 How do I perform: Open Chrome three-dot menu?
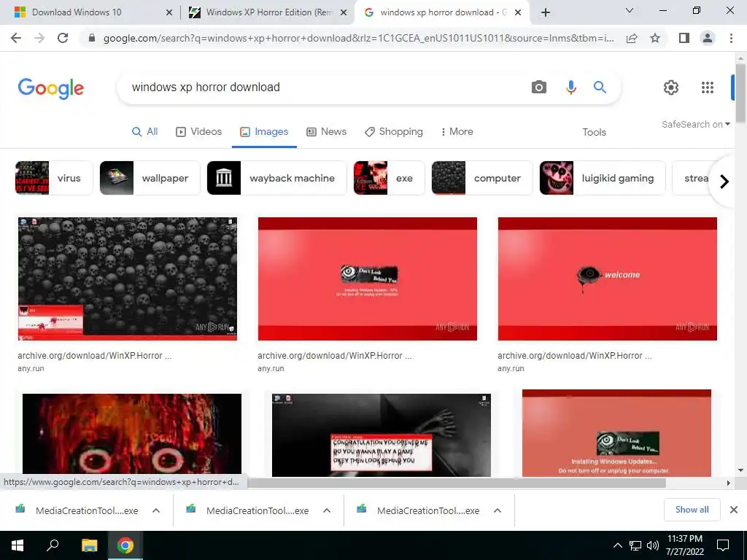tap(731, 38)
